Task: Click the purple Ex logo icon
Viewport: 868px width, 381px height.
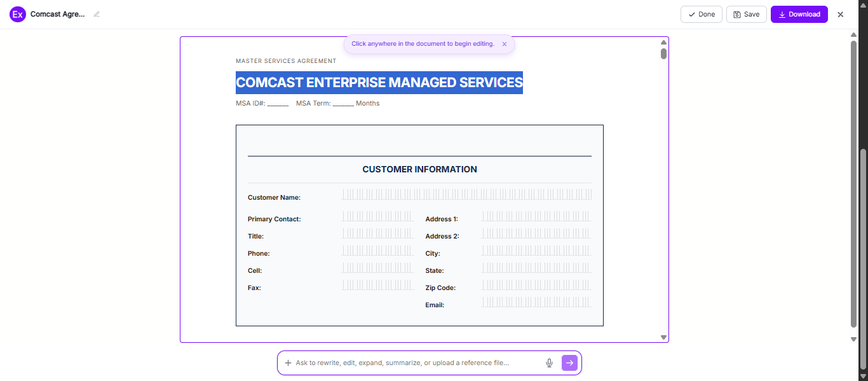Action: click(18, 14)
